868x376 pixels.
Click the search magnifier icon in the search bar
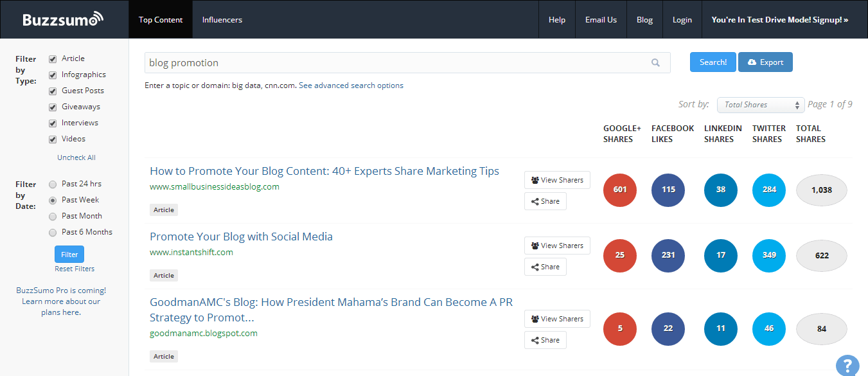click(x=655, y=62)
